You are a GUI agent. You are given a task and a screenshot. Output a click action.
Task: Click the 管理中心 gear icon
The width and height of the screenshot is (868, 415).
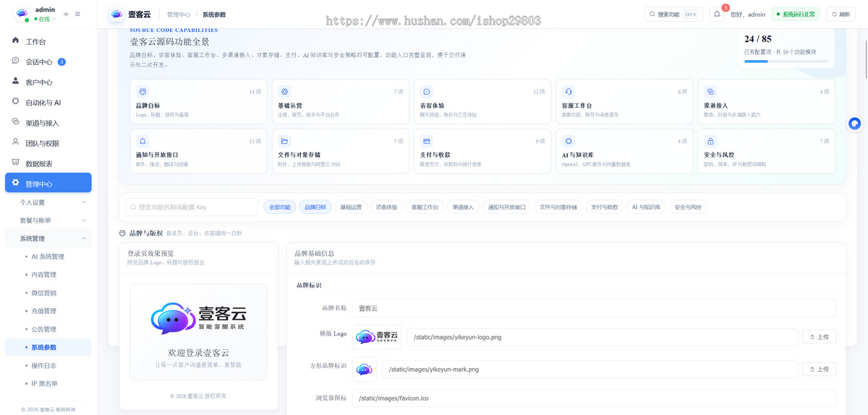16,183
